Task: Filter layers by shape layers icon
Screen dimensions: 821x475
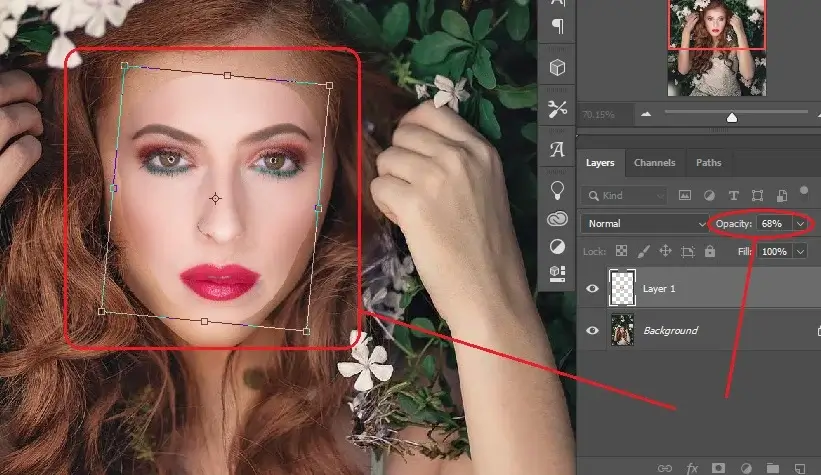Action: click(757, 195)
